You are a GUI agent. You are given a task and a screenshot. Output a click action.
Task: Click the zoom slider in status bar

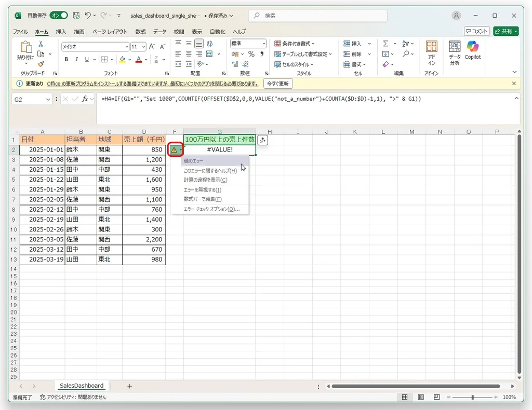[x=472, y=397]
